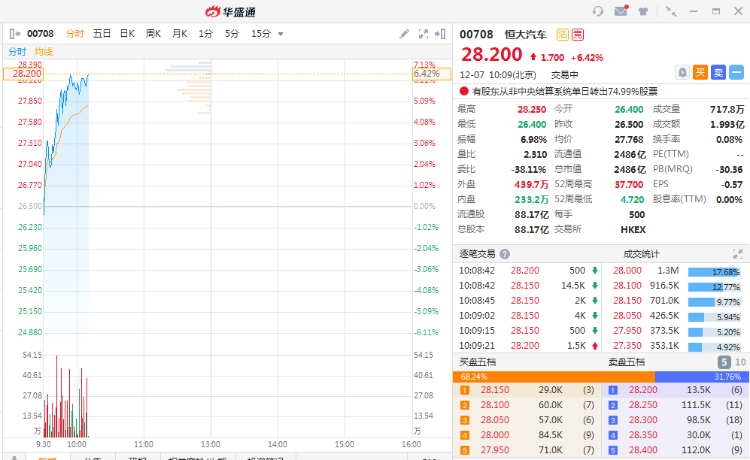Click the collapse panel icon left of 00708
This screenshot has height=460, width=750.
tap(13, 33)
